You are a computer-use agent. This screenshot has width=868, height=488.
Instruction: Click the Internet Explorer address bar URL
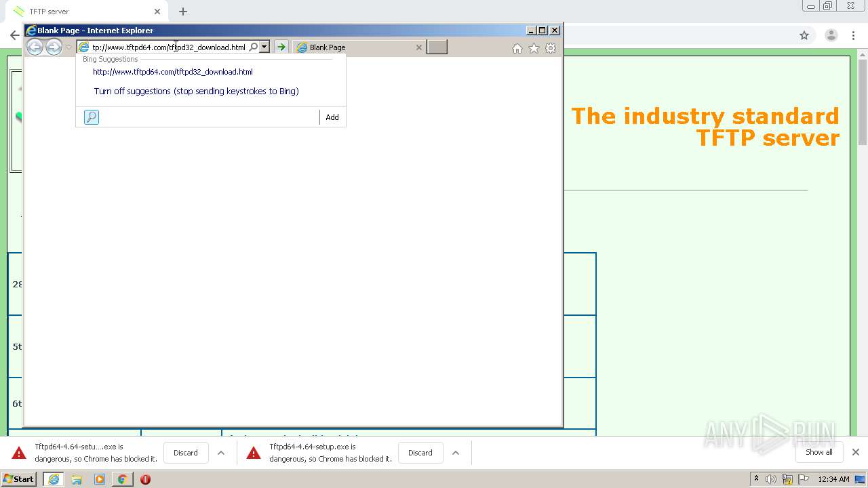pyautogui.click(x=169, y=47)
